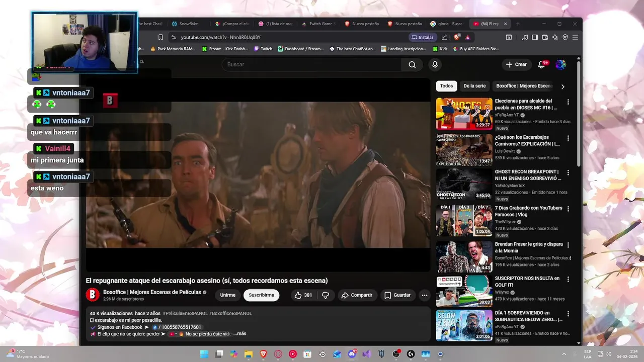
Task: Open the Landing Inscripcion bookmark
Action: (x=404, y=49)
